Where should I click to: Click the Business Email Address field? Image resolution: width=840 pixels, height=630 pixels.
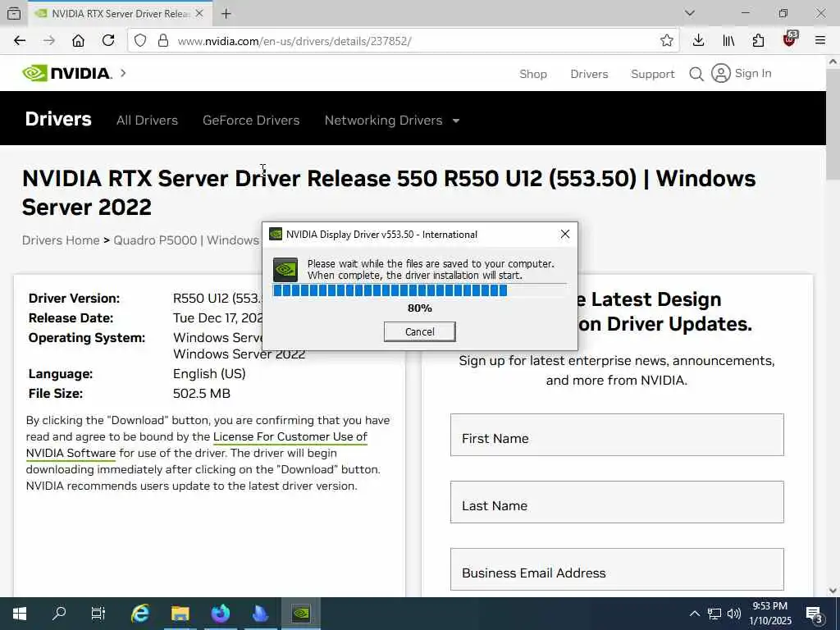coord(617,569)
